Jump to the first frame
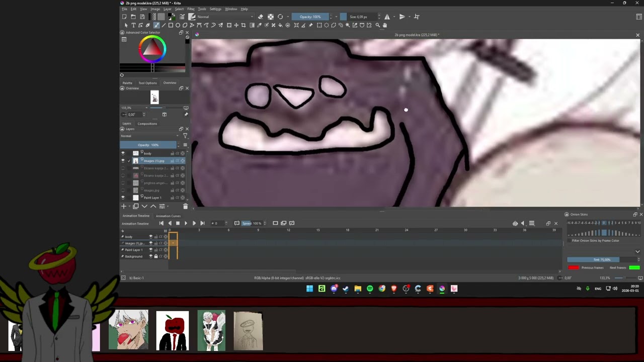 pos(161,223)
